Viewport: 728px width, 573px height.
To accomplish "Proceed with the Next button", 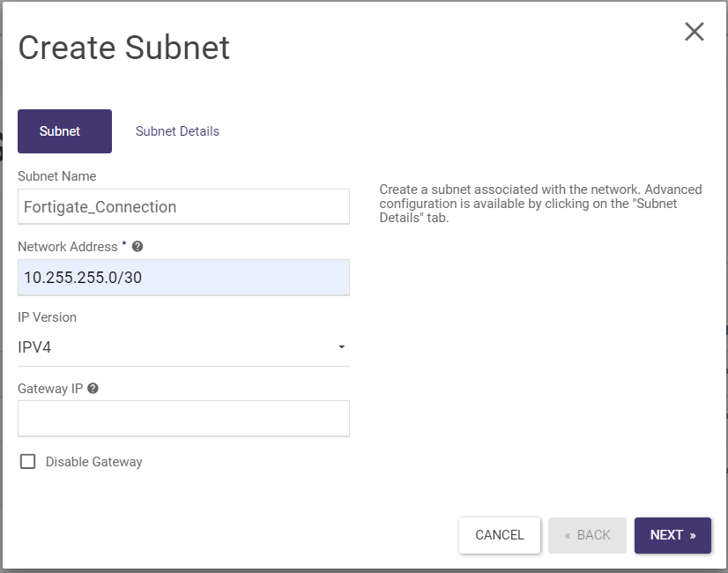I will click(x=672, y=535).
